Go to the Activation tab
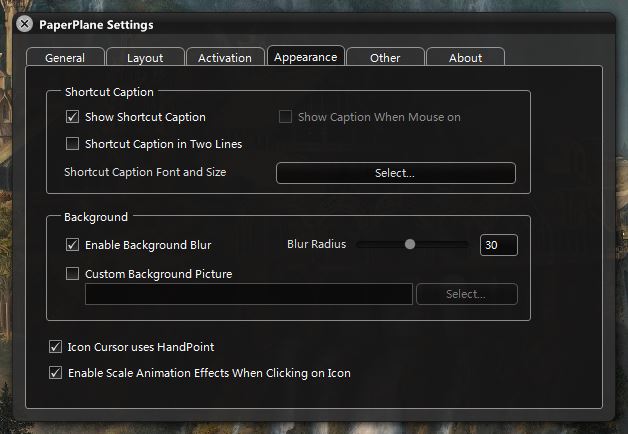Viewport: 628px width, 434px height. pos(225,57)
